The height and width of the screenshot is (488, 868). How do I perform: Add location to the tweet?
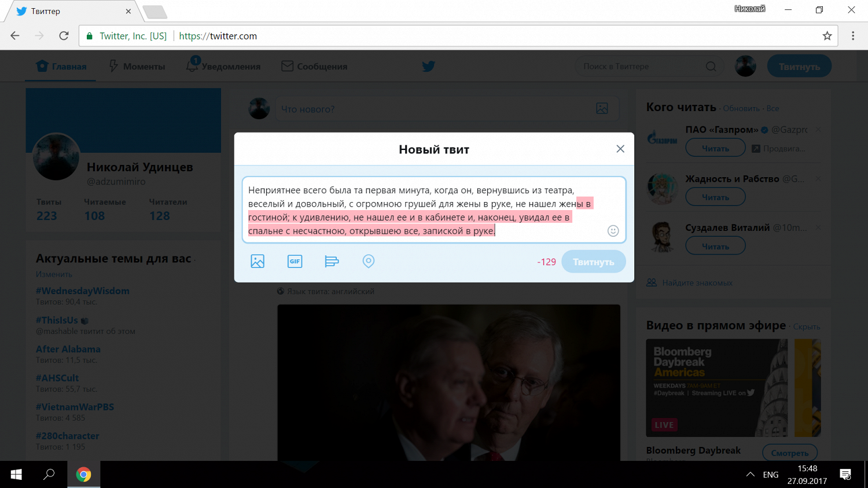tap(369, 262)
